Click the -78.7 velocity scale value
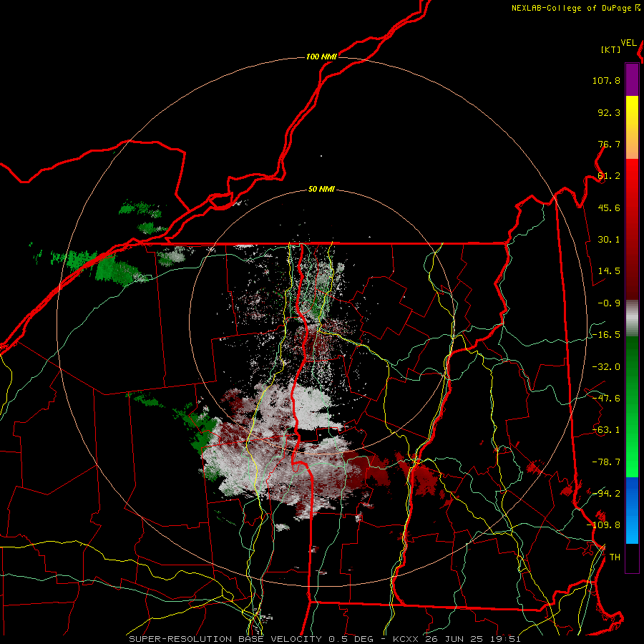The width and height of the screenshot is (644, 644). [x=606, y=462]
